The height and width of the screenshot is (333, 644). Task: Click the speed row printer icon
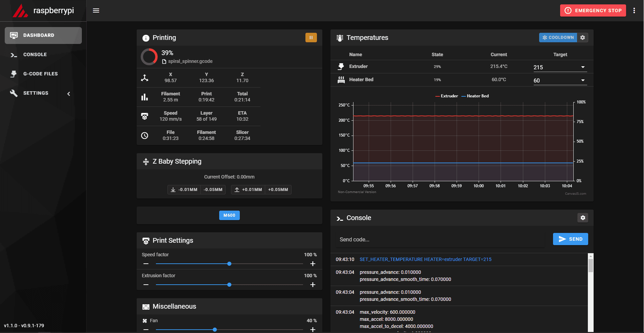point(144,116)
